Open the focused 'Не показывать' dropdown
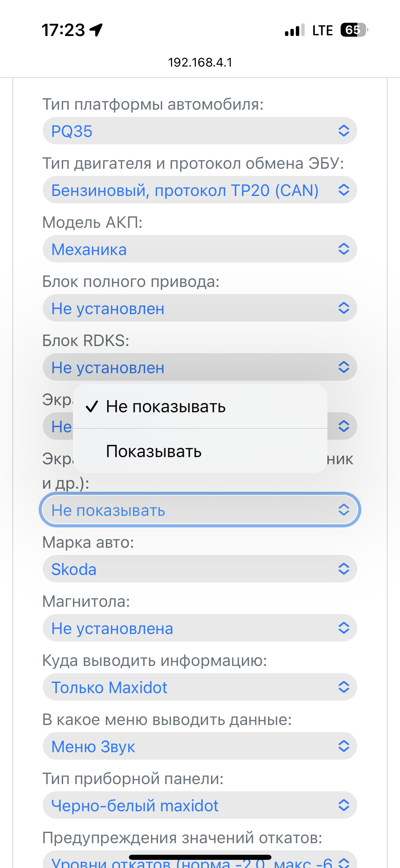The height and width of the screenshot is (868, 400). (200, 510)
